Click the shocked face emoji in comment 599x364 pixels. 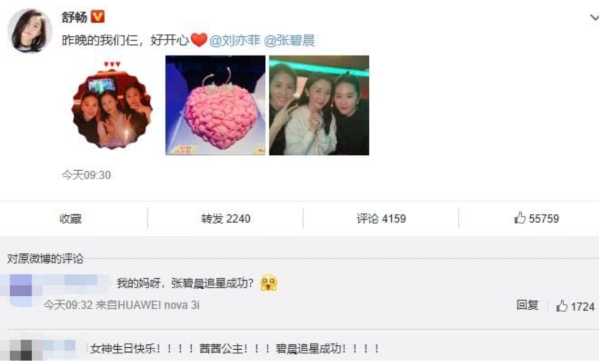pos(269,283)
